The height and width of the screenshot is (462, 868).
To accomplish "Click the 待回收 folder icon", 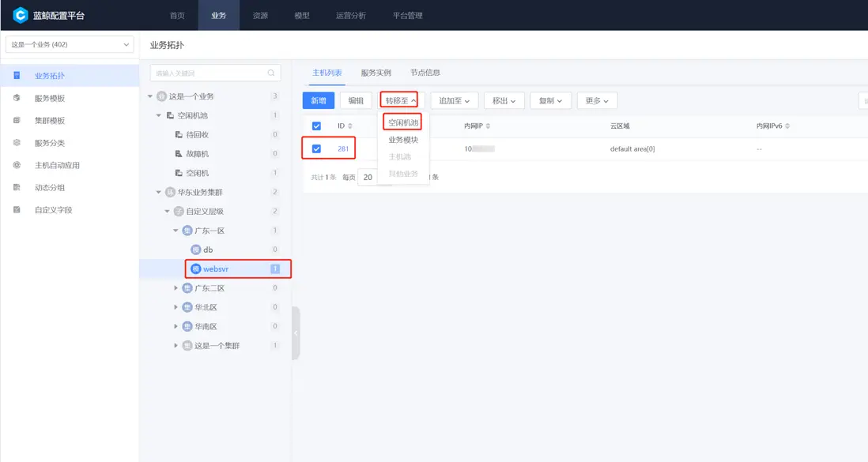I will coord(179,134).
